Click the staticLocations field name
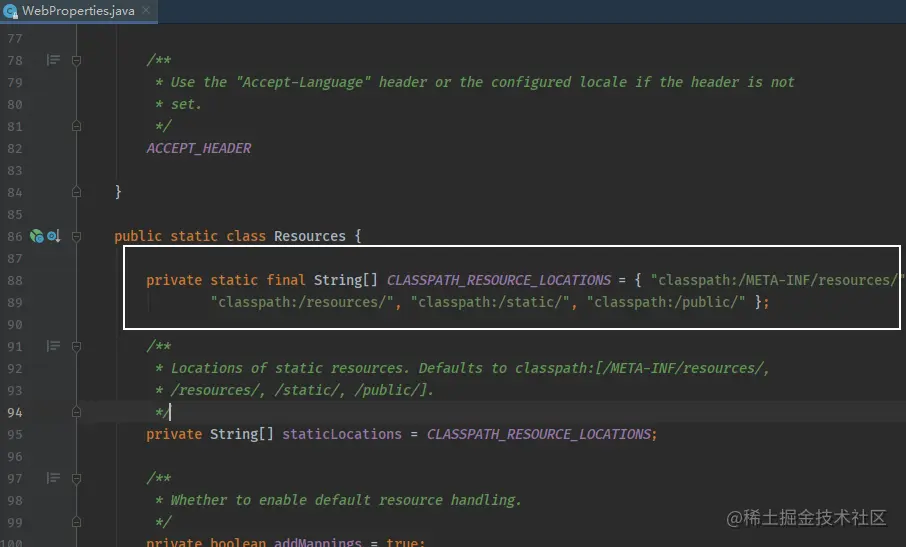The image size is (906, 547). tap(341, 434)
